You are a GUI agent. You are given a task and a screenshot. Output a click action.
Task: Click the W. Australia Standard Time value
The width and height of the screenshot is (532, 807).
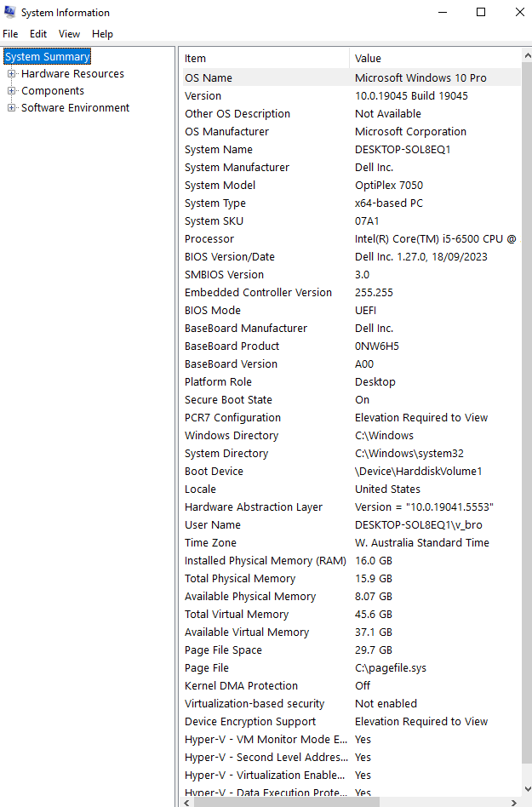click(422, 542)
